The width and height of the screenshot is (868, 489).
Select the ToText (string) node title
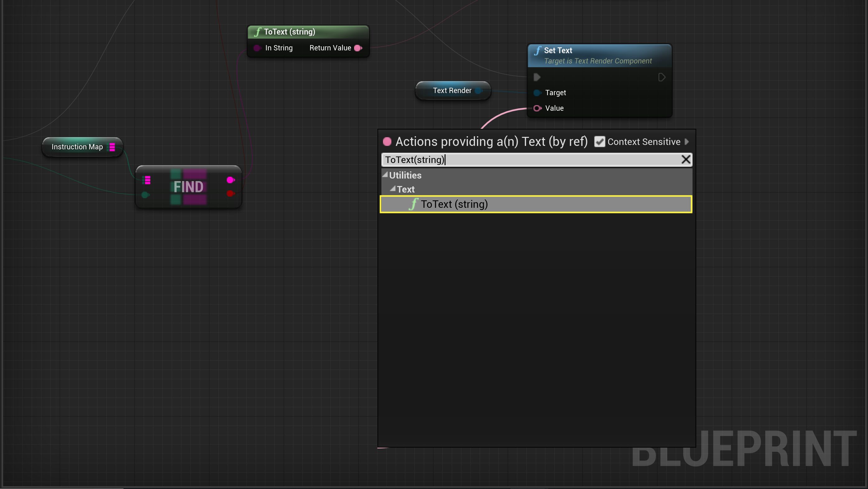pyautogui.click(x=289, y=32)
